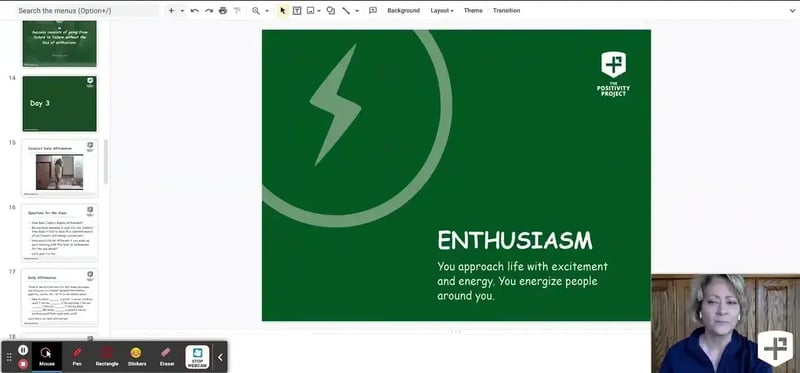Click the new slide plus button

point(171,11)
